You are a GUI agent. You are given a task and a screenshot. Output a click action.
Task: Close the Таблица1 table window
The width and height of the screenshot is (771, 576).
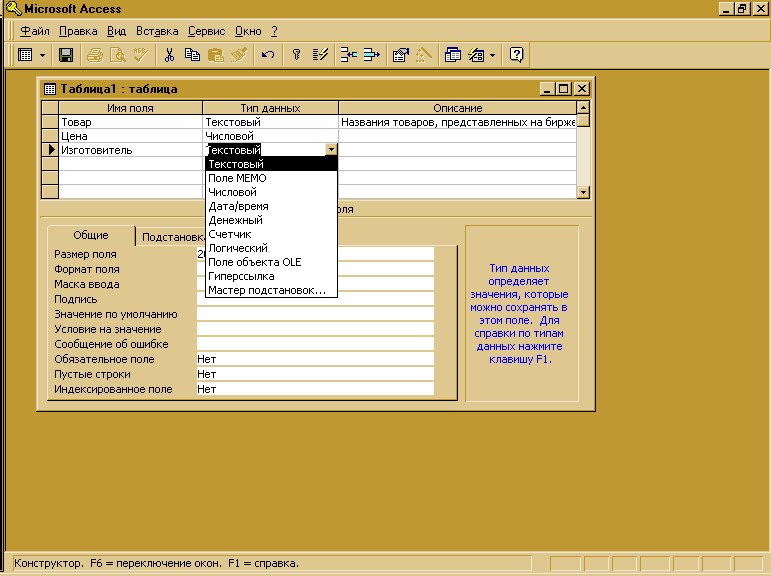point(582,89)
